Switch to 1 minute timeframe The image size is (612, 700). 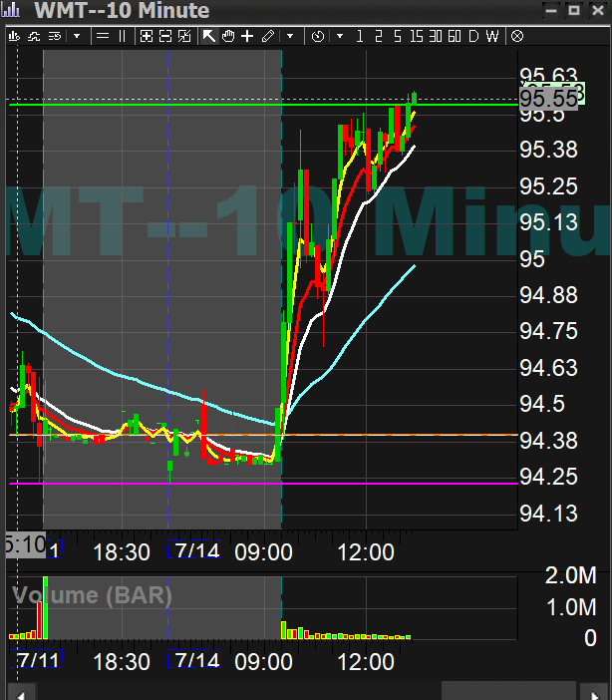click(360, 36)
